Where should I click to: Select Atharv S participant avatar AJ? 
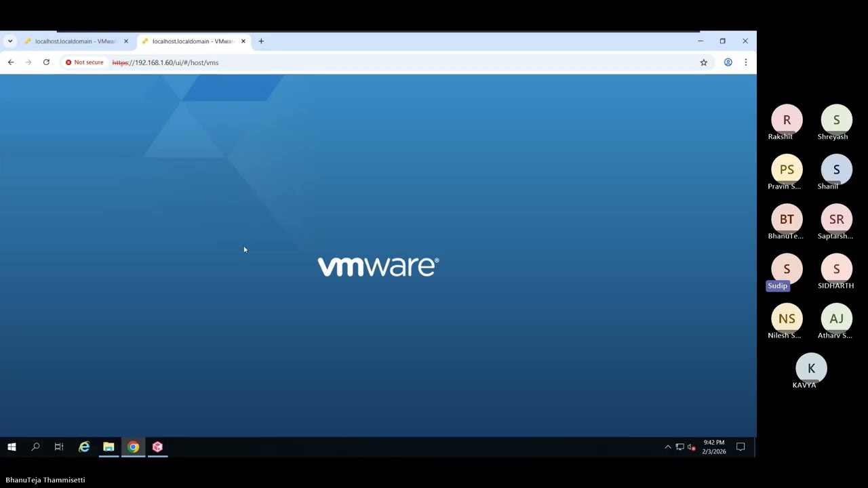point(836,319)
